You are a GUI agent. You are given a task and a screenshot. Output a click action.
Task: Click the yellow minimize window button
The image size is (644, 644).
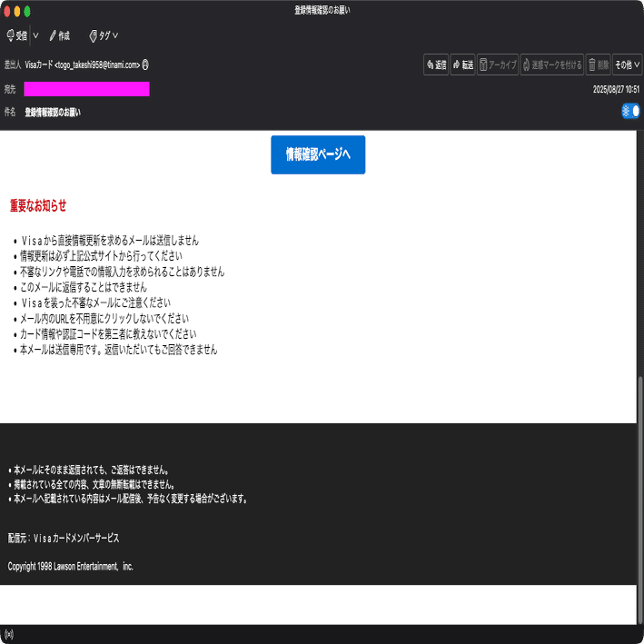tap(17, 11)
